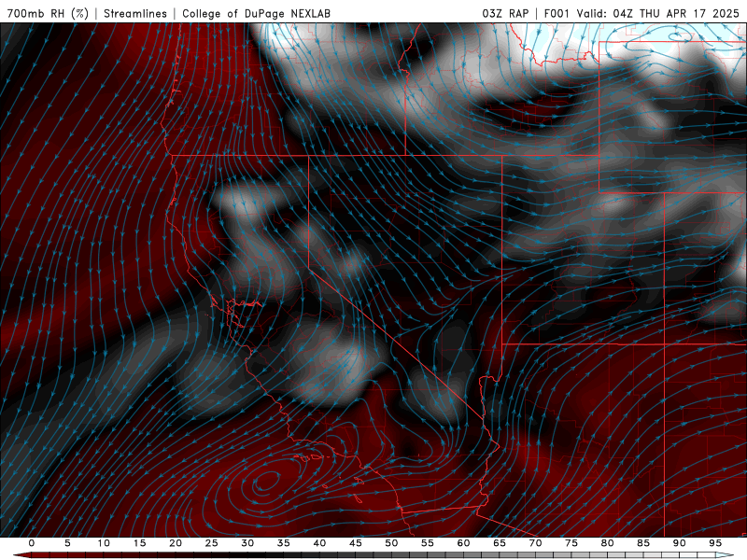Click the 60 label on the color scale

click(463, 543)
